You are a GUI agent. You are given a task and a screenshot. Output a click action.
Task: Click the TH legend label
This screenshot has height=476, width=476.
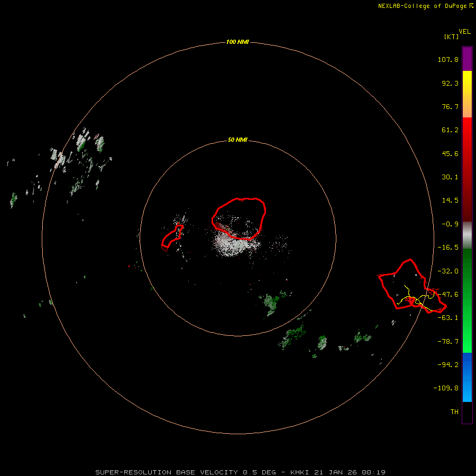pyautogui.click(x=454, y=412)
